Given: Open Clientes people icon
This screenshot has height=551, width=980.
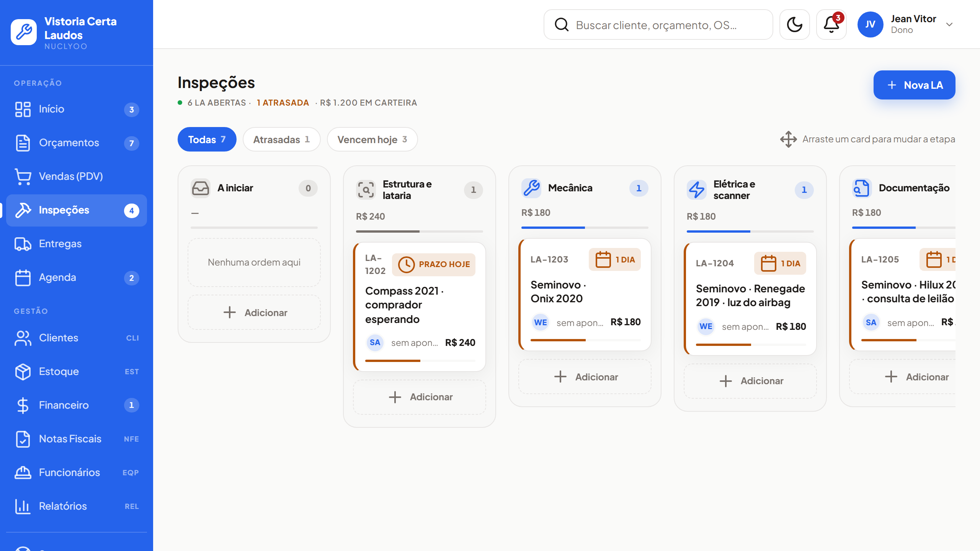Looking at the screenshot, I should click(x=23, y=338).
